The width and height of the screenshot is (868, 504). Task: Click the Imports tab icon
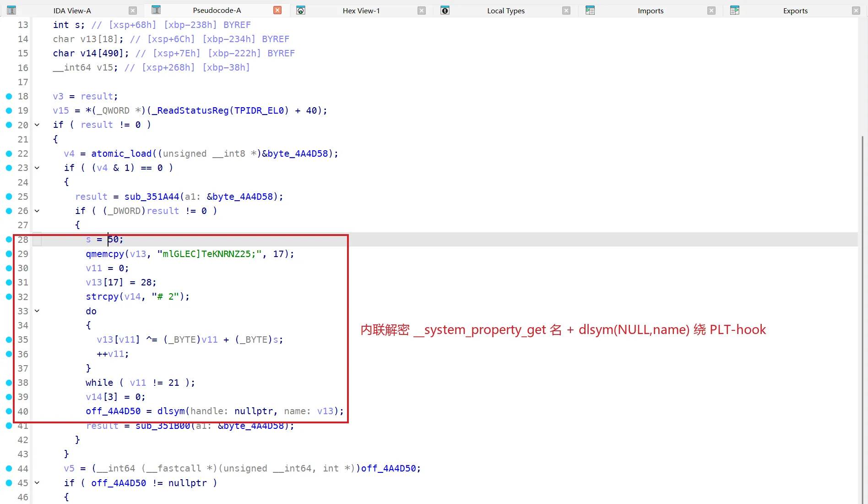pyautogui.click(x=590, y=10)
